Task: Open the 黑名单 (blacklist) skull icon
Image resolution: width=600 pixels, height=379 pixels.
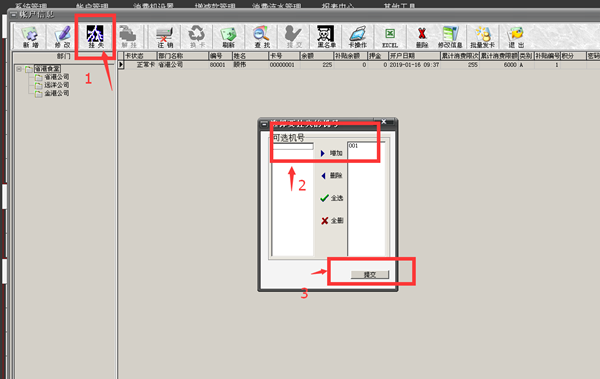Action: point(326,37)
